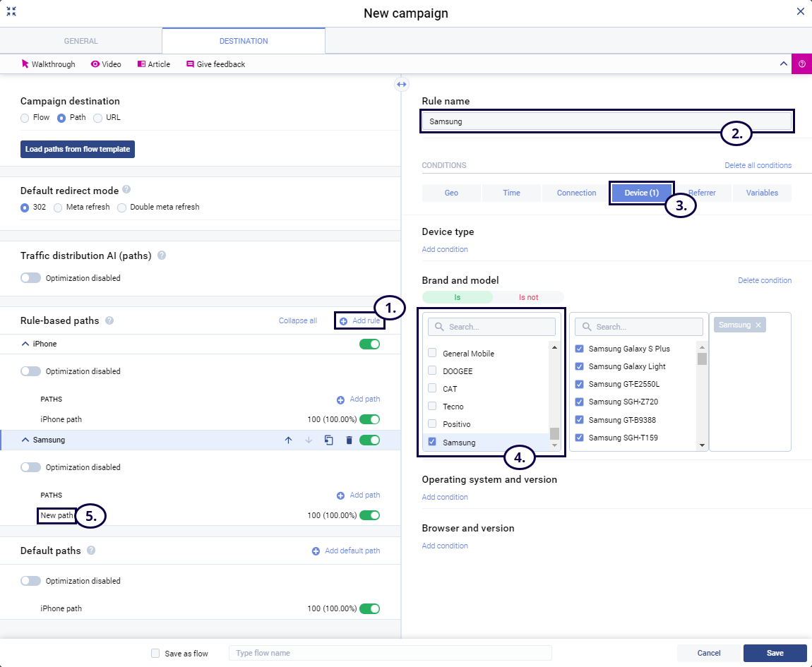Click the Delete all conditions link
This screenshot has width=812, height=667.
pyautogui.click(x=758, y=165)
